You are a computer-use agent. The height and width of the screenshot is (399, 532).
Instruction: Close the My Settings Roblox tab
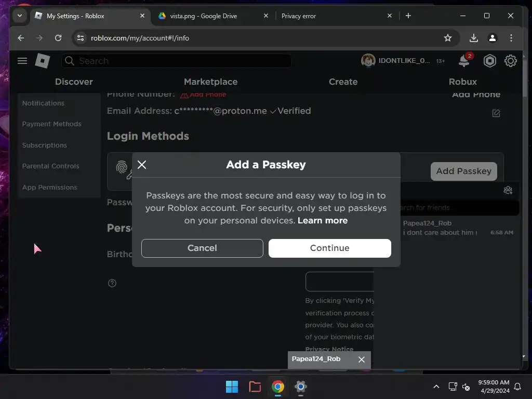coord(142,16)
